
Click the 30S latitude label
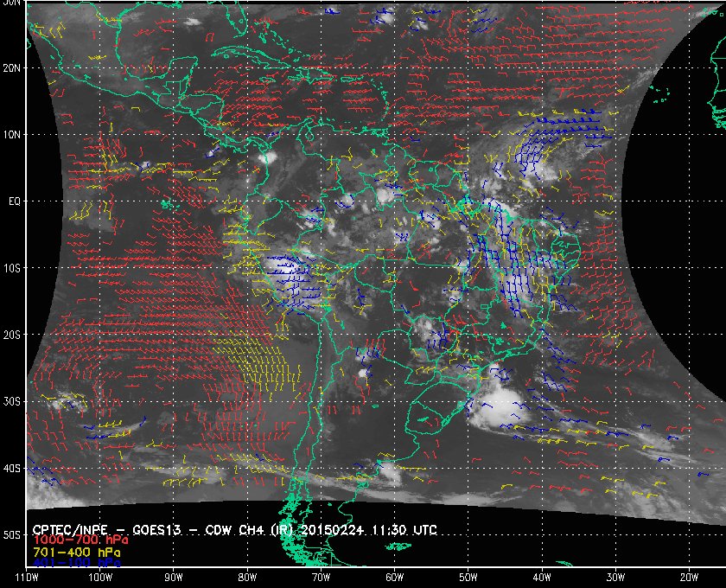[11, 402]
